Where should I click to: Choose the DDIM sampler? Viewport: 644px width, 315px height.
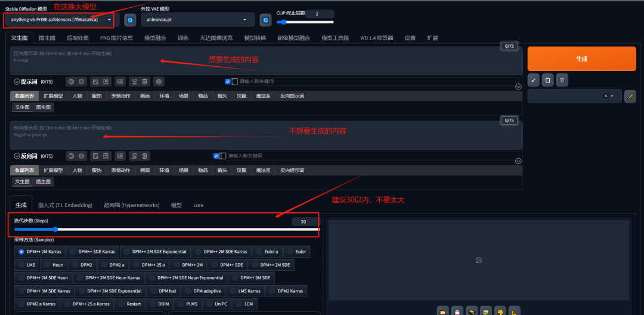click(x=159, y=304)
